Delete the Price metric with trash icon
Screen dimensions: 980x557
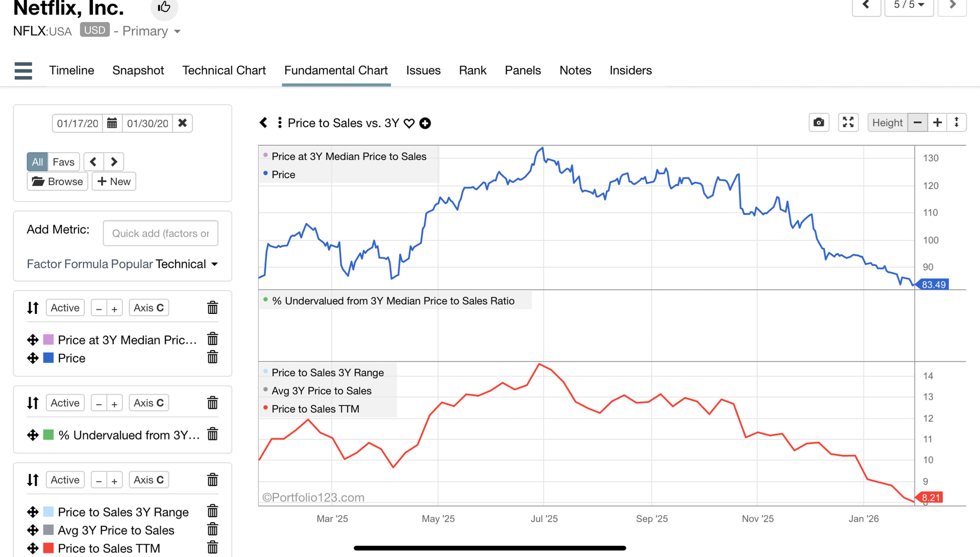point(212,357)
